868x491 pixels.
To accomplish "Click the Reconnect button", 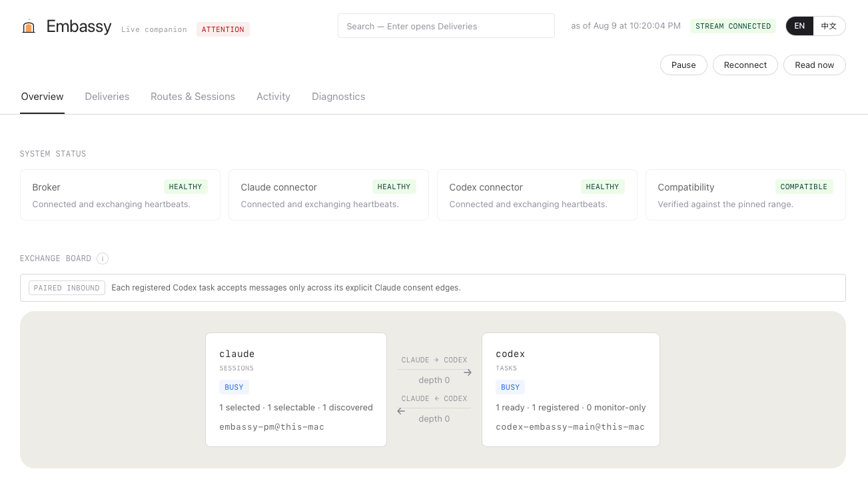I will (745, 65).
